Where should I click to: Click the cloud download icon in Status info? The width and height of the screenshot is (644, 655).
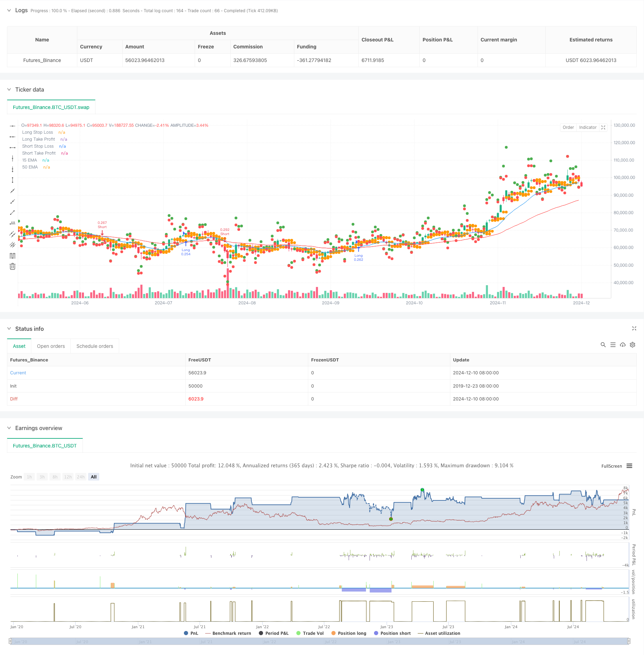point(623,345)
